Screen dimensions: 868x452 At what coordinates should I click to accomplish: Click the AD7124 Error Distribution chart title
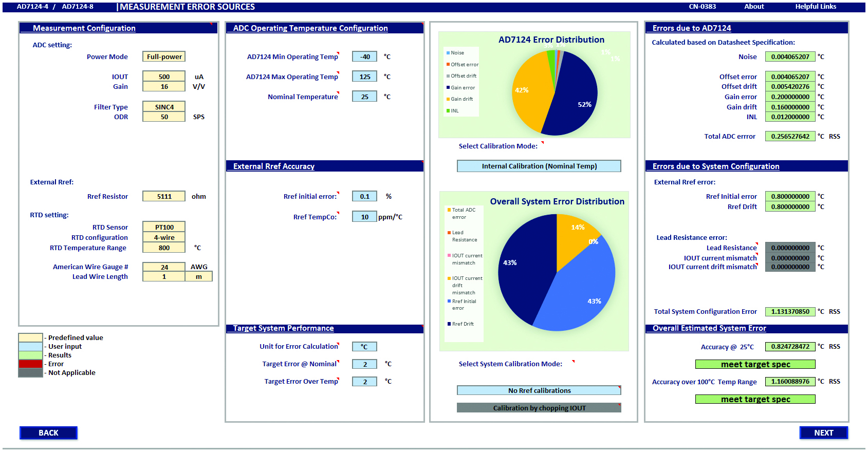551,40
